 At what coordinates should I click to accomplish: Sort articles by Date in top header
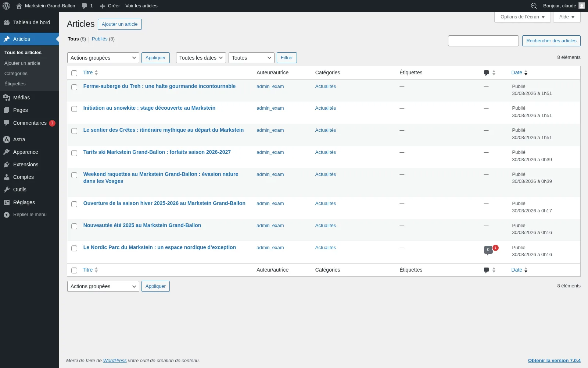pyautogui.click(x=519, y=73)
